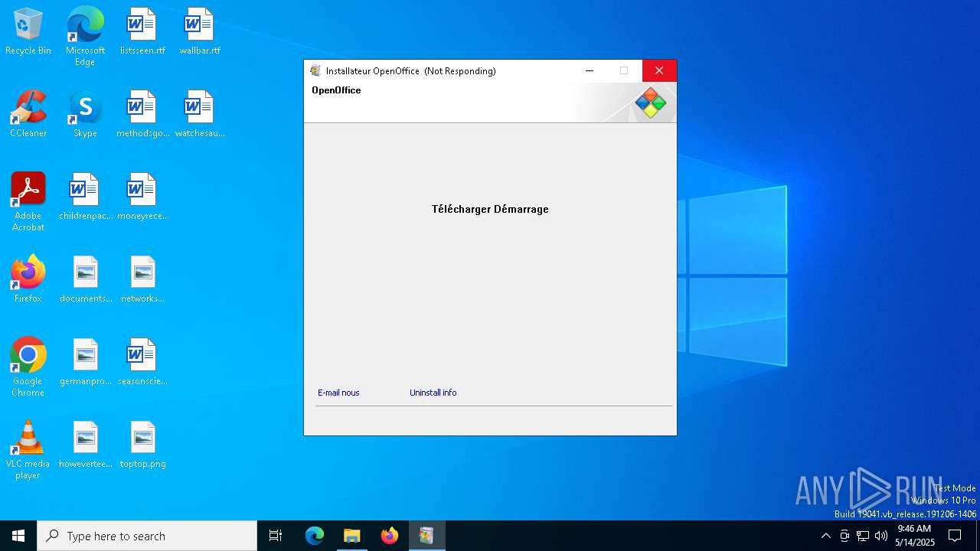Open VLC media player desktop shortcut
The image size is (980, 551).
click(x=28, y=450)
